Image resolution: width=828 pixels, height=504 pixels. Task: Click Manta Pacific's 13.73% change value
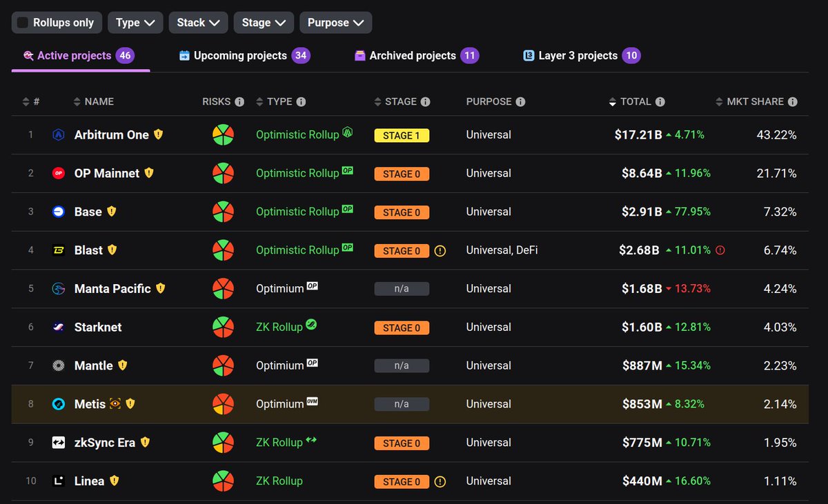693,289
